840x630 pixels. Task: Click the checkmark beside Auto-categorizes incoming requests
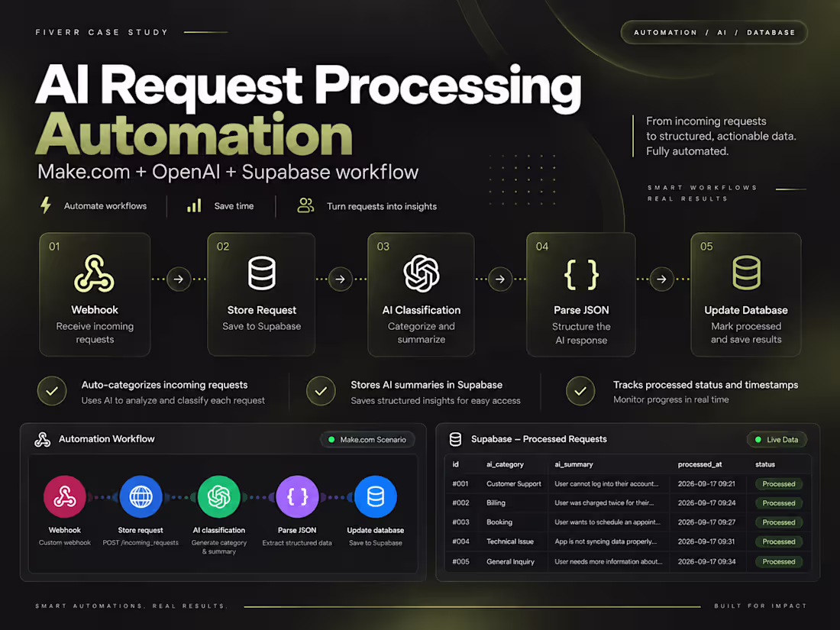tap(52, 391)
